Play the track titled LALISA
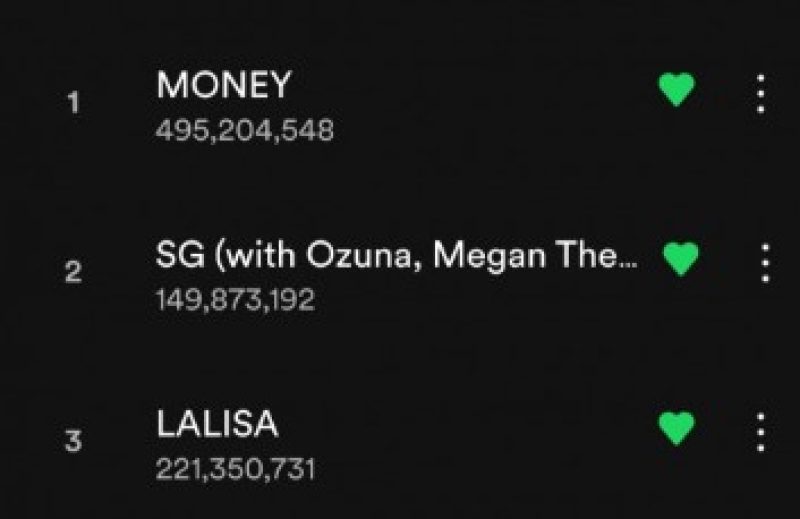The height and width of the screenshot is (519, 800). coord(217,424)
